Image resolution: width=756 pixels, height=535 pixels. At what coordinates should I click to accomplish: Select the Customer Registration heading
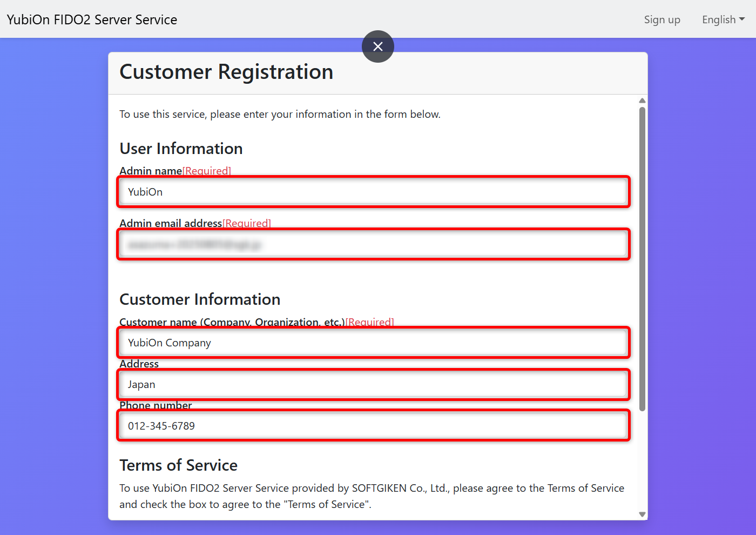pyautogui.click(x=226, y=72)
